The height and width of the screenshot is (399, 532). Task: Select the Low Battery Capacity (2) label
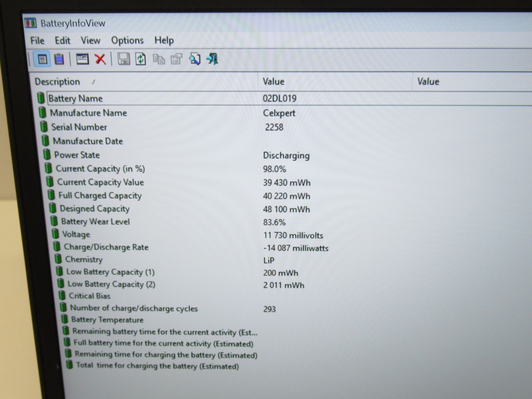tap(111, 284)
